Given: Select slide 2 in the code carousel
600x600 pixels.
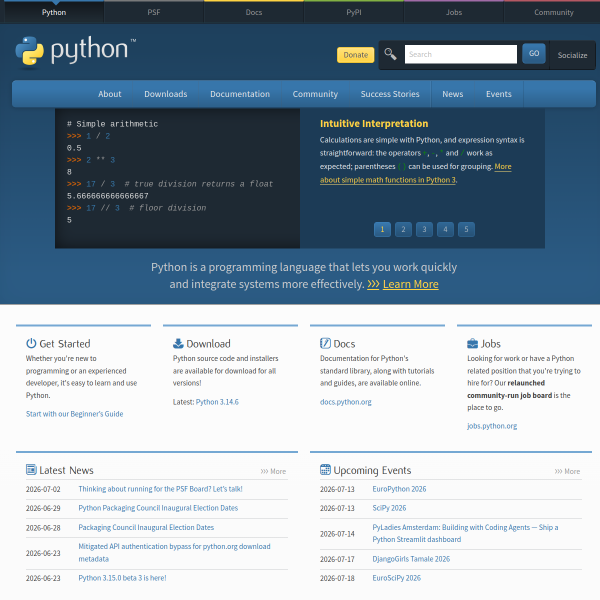Looking at the screenshot, I should pyautogui.click(x=403, y=229).
